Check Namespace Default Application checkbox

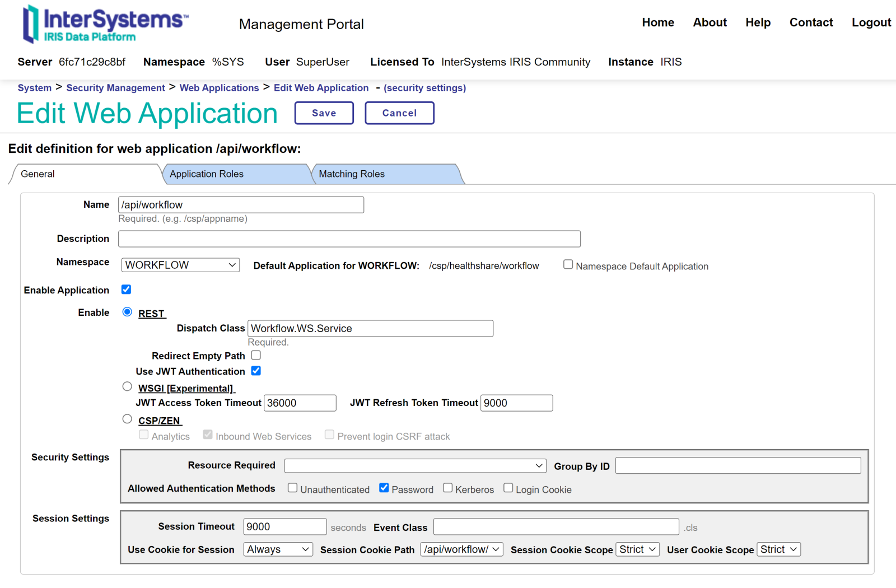click(568, 264)
